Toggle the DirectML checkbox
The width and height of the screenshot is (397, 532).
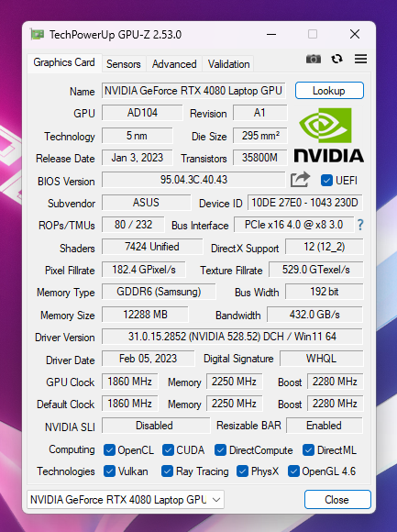tap(308, 450)
